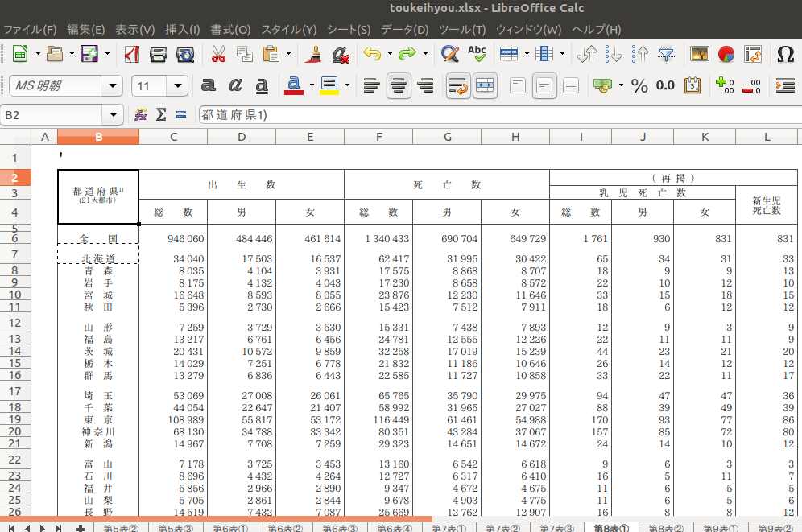
Task: Open the データ(D) menu
Action: tap(404, 30)
